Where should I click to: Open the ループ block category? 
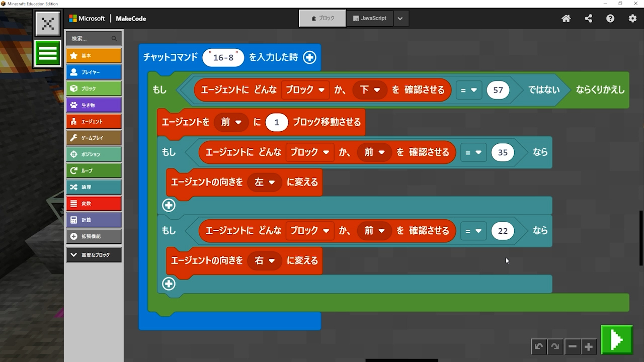94,170
